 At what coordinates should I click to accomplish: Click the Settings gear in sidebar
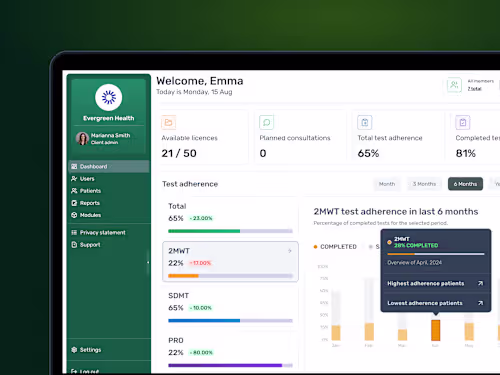[74, 350]
